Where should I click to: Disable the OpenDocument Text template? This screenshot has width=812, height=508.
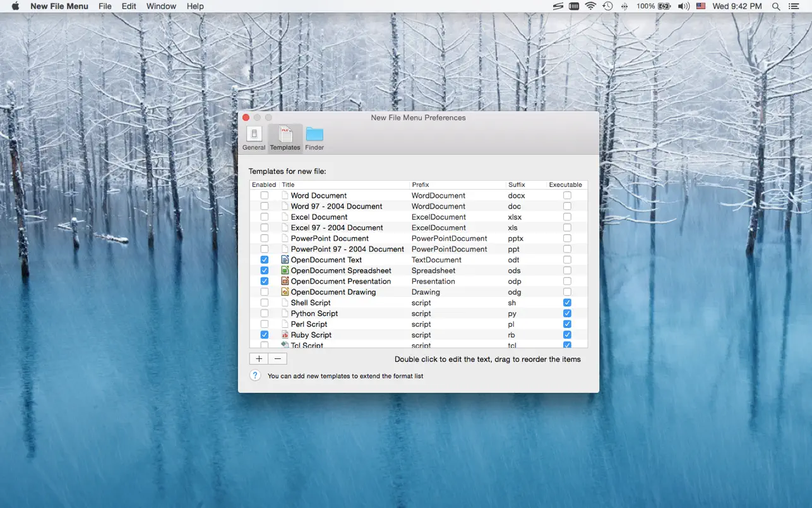[264, 260]
